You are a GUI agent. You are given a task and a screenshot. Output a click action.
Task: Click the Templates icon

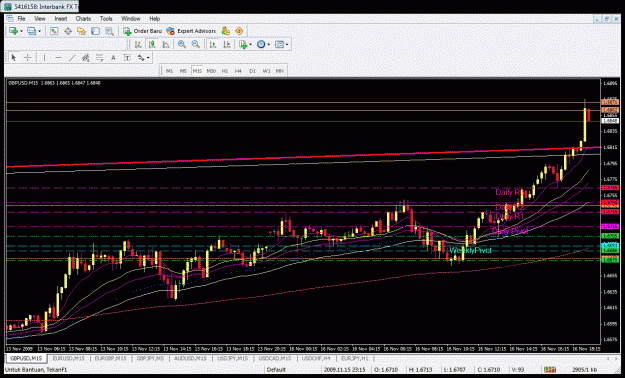(279, 45)
